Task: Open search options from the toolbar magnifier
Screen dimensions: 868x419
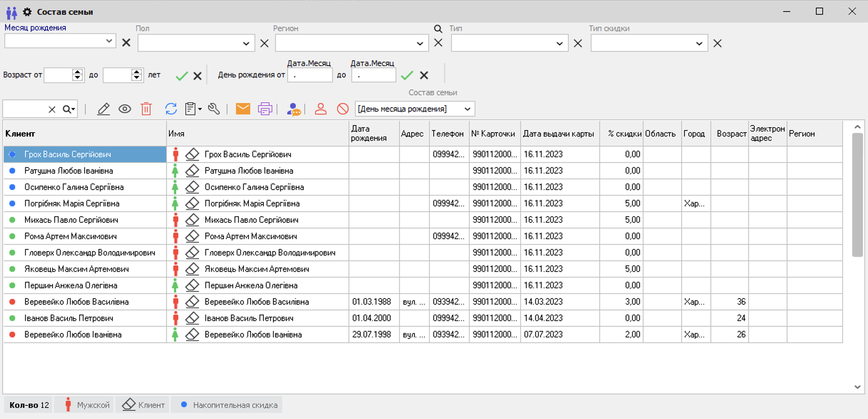Action: point(69,109)
